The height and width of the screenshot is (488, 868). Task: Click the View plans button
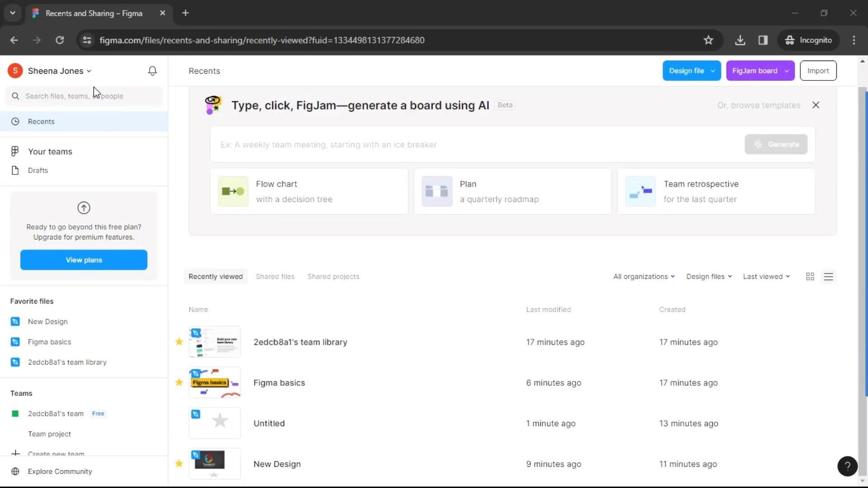[84, 260]
